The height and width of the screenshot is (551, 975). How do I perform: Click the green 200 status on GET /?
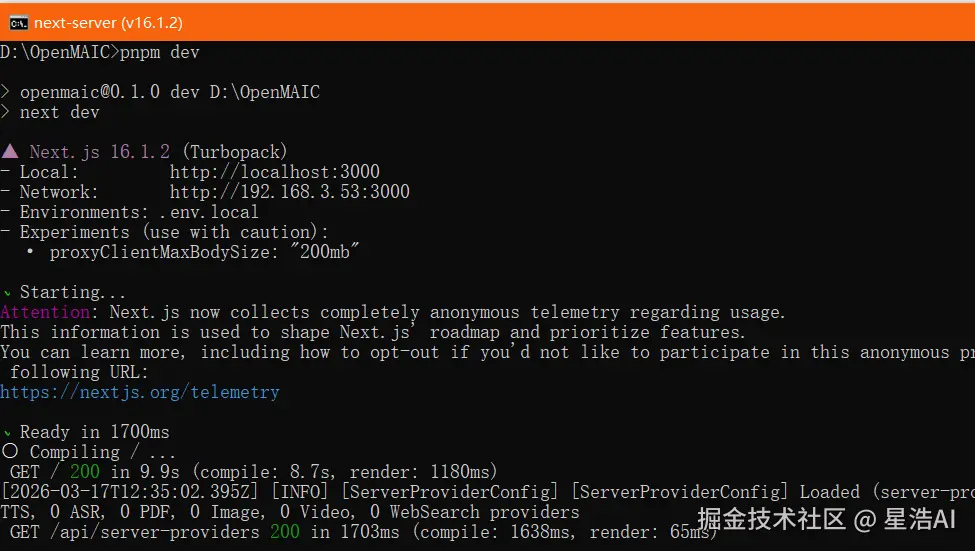(x=85, y=472)
